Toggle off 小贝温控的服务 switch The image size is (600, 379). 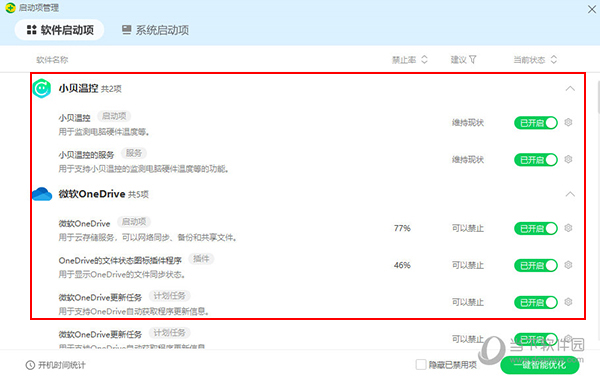tap(535, 160)
